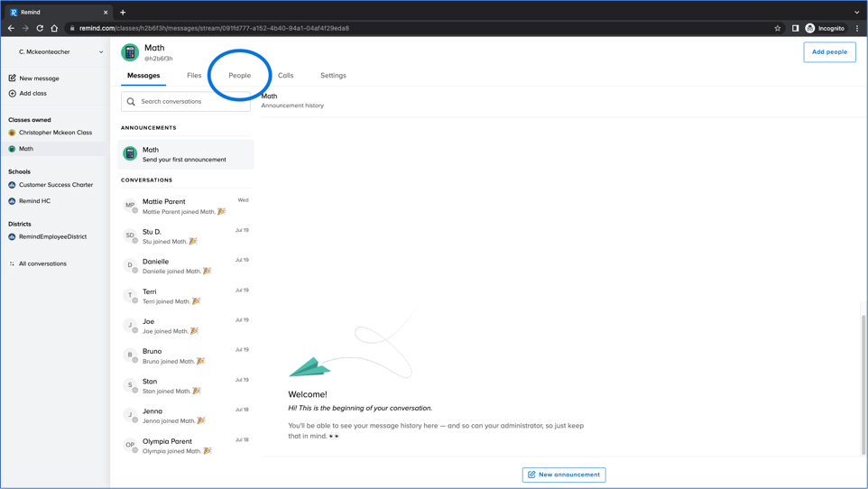Open the browser tab search chevron
Viewport: 868px width, 489px height.
(x=856, y=13)
